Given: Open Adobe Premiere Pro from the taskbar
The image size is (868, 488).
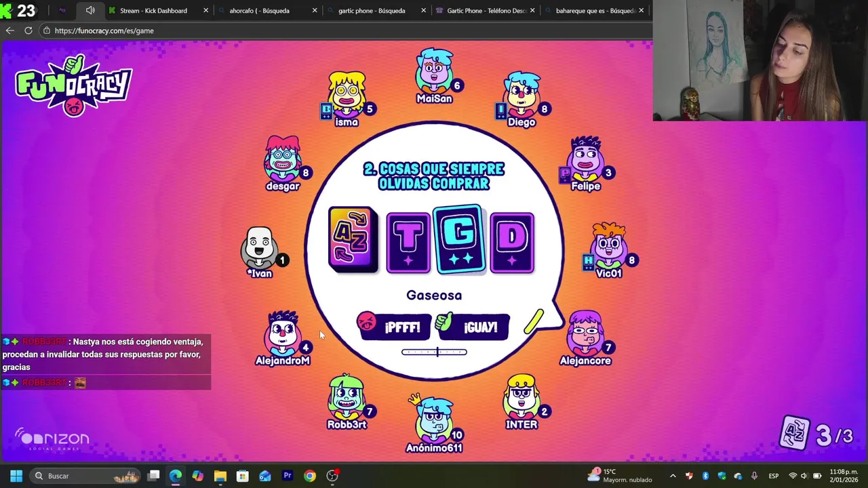Looking at the screenshot, I should click(x=288, y=476).
